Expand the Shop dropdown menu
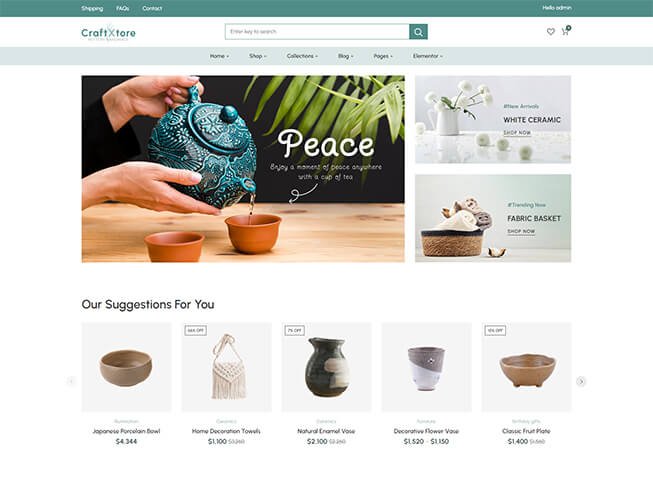Screen dimensions: 653x485 (x=257, y=56)
